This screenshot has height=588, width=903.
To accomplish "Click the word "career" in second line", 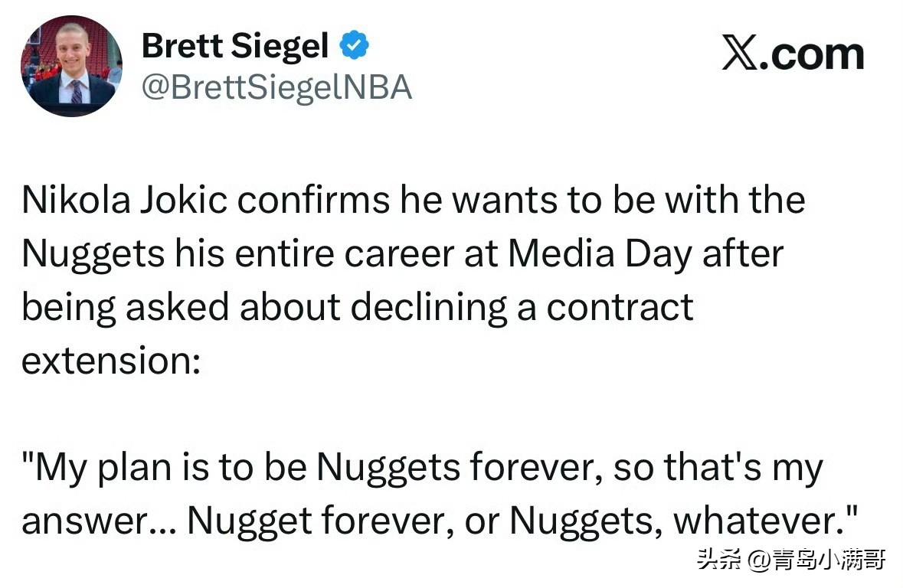I will (399, 254).
